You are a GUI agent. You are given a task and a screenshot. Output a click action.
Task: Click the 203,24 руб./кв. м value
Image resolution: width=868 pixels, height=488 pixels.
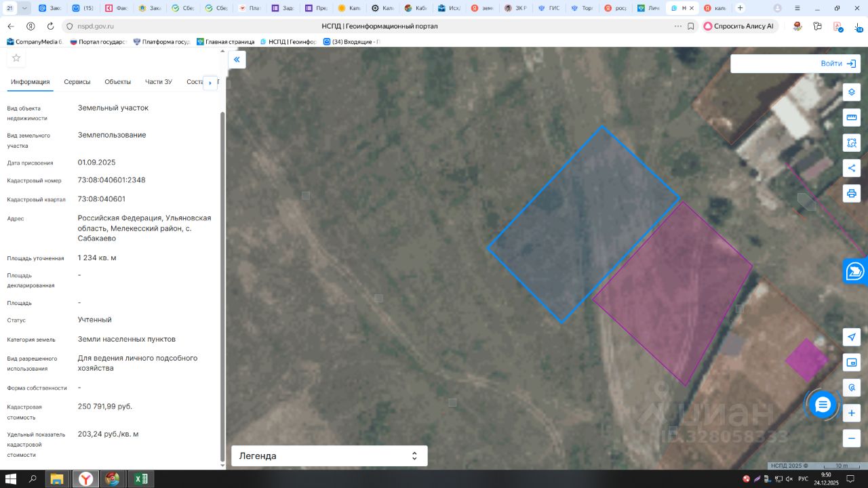(108, 434)
